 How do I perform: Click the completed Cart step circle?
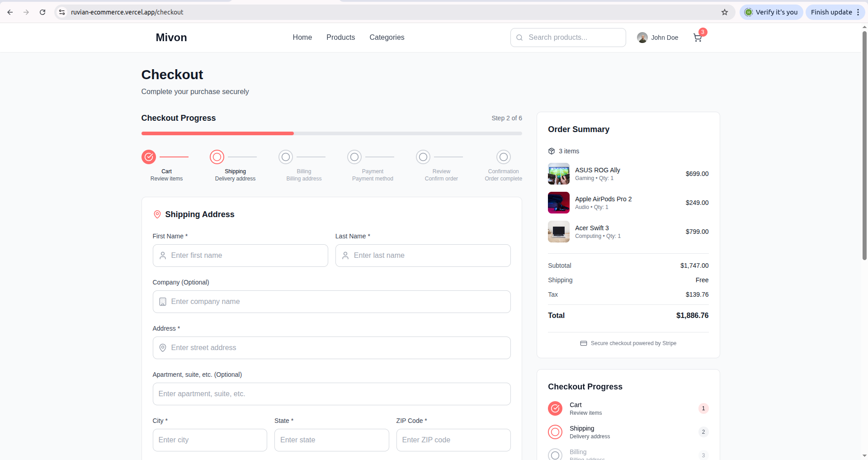click(149, 157)
